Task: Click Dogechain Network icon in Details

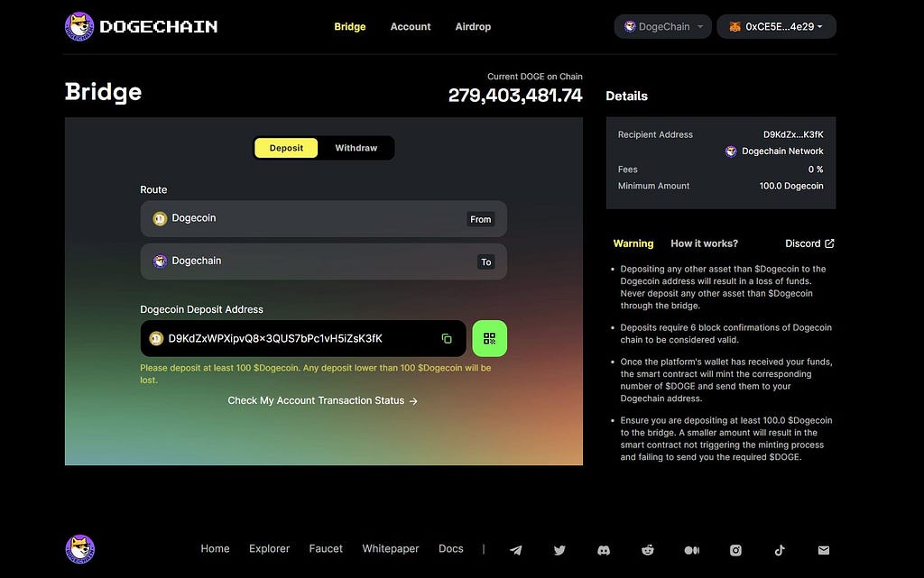Action: tap(731, 151)
